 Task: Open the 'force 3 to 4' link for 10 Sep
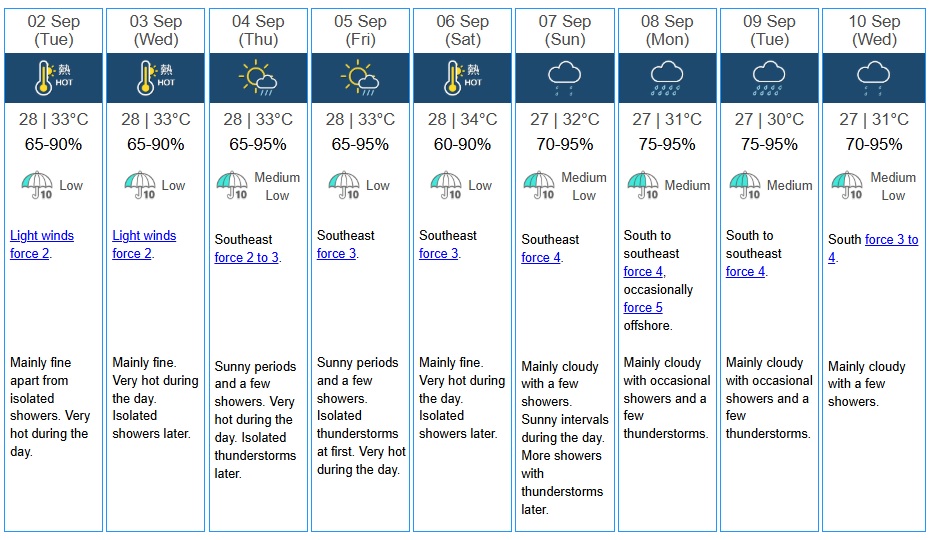click(891, 240)
